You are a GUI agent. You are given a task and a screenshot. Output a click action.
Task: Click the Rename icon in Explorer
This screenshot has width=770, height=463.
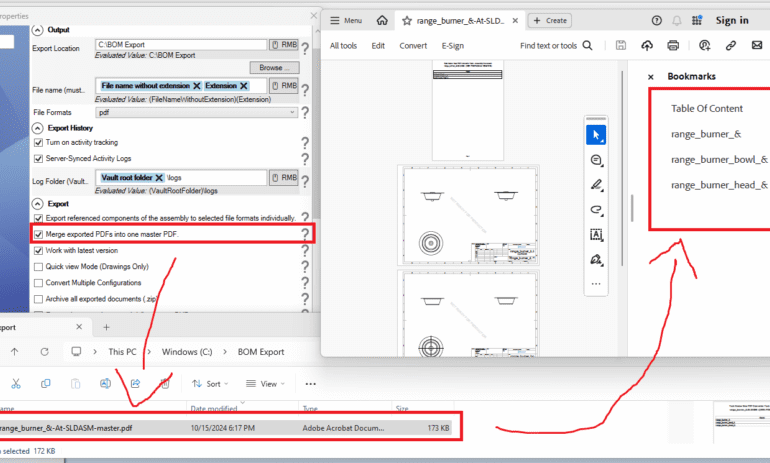[105, 383]
